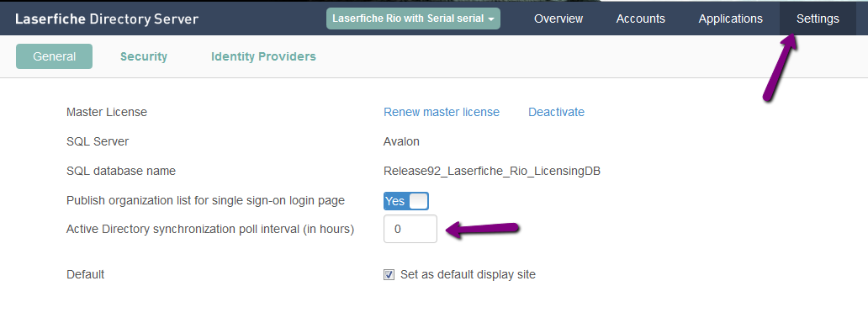Click the Master License label

107,112
